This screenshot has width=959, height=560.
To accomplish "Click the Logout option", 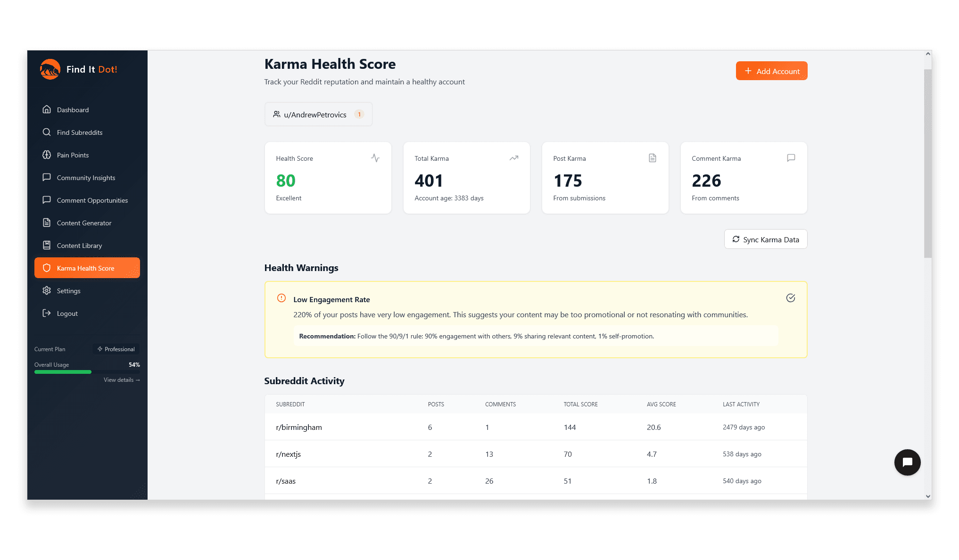I will click(x=47, y=313).
